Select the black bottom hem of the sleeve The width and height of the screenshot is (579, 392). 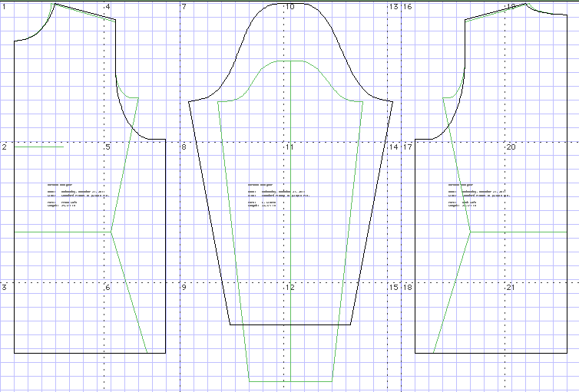tap(289, 324)
